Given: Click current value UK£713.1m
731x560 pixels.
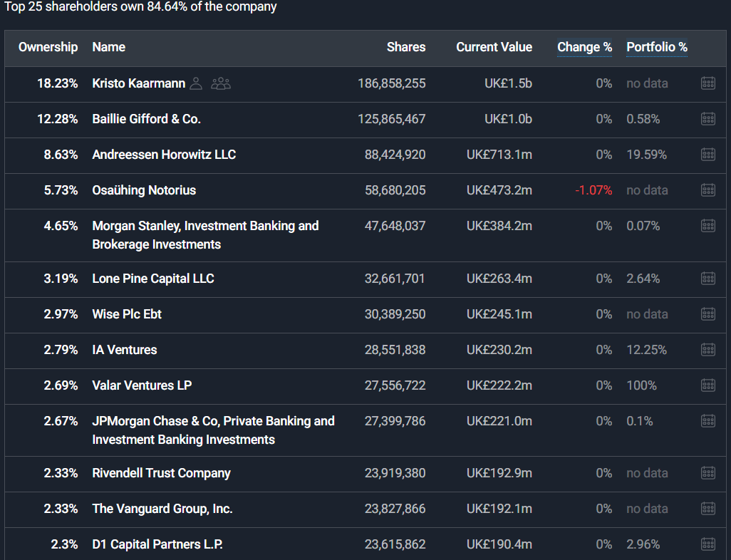Looking at the screenshot, I should (499, 155).
